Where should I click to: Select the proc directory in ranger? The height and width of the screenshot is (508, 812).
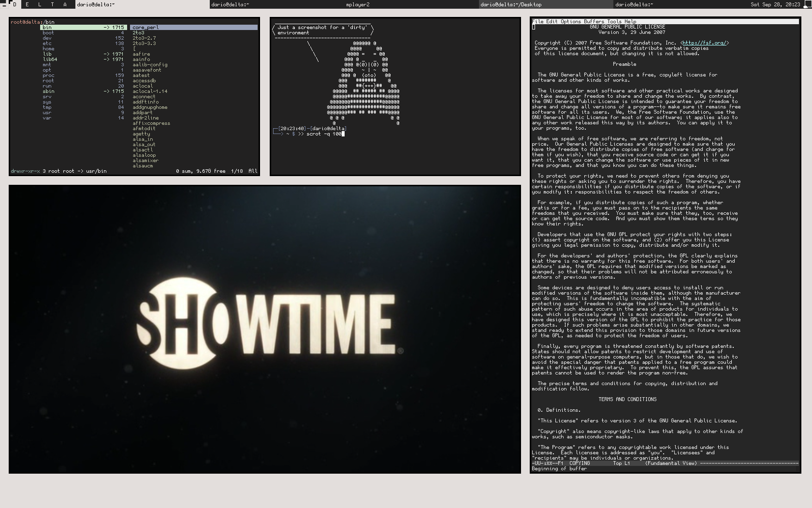tap(84, 75)
